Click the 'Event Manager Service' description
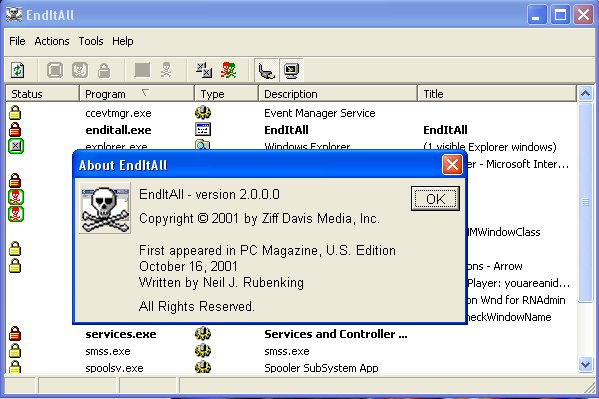This screenshot has height=399, width=599. click(x=320, y=113)
